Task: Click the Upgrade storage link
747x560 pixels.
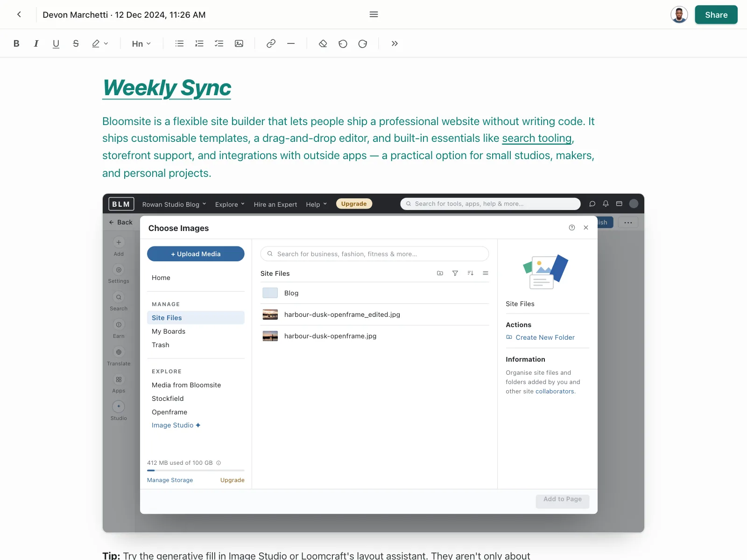Action: 233,480
